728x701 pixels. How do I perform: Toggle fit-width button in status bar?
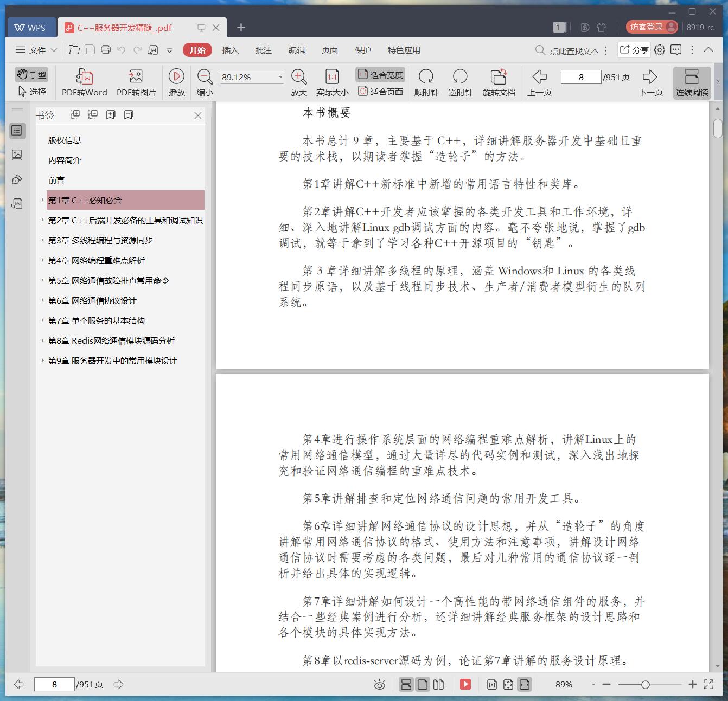pyautogui.click(x=524, y=684)
